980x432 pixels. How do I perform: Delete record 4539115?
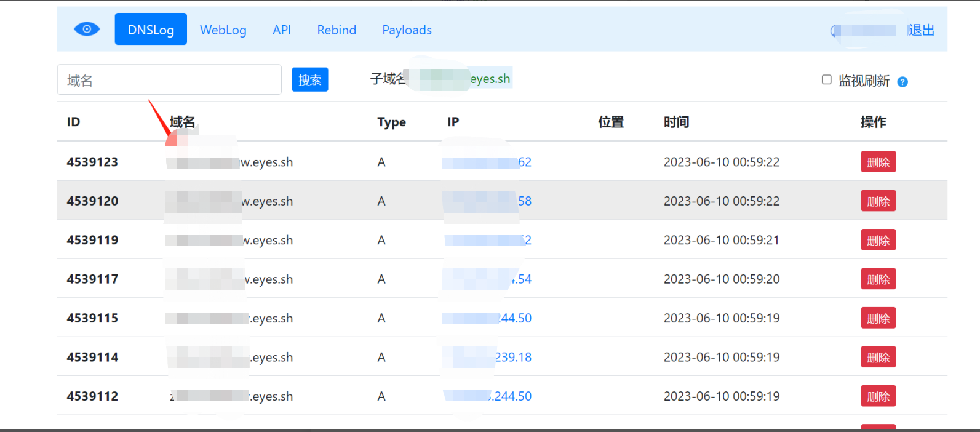(x=878, y=318)
